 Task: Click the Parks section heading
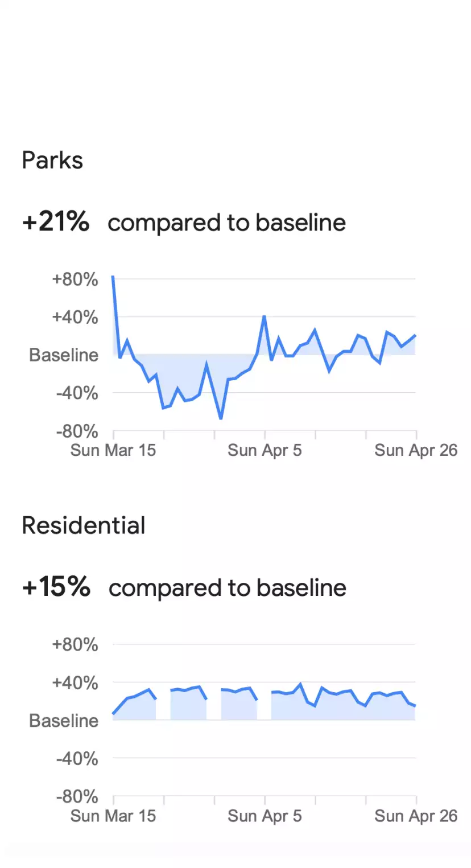(52, 161)
